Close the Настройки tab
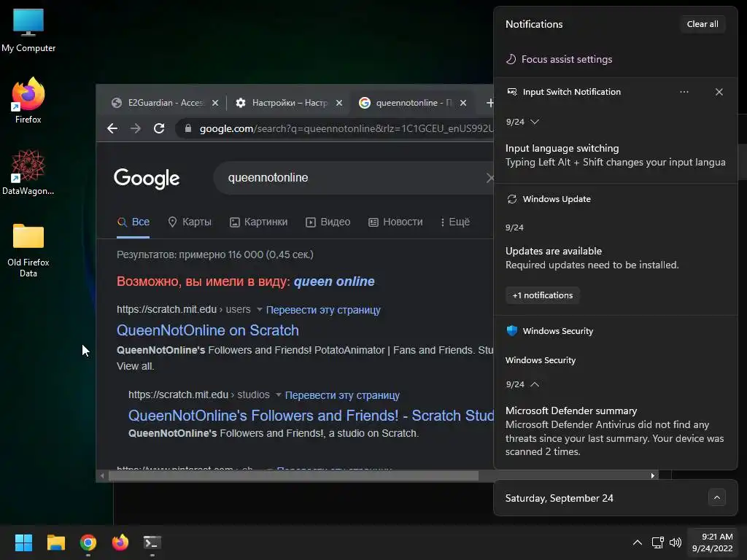 pyautogui.click(x=339, y=103)
